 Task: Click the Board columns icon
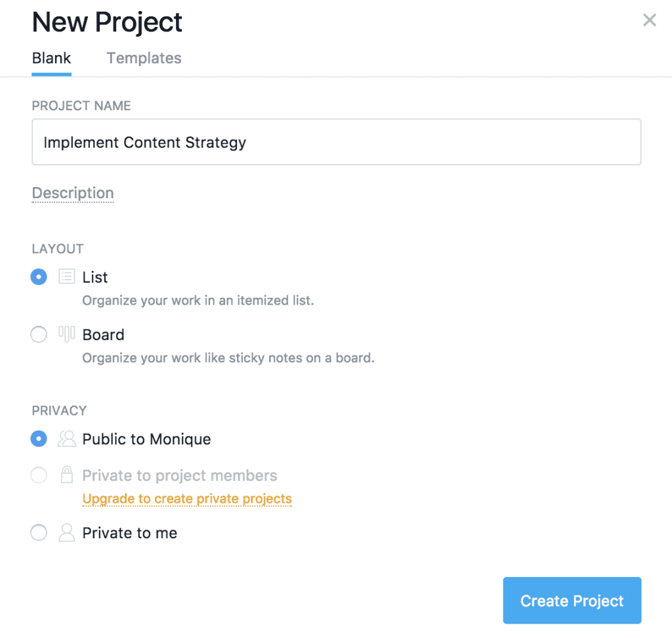(x=66, y=334)
